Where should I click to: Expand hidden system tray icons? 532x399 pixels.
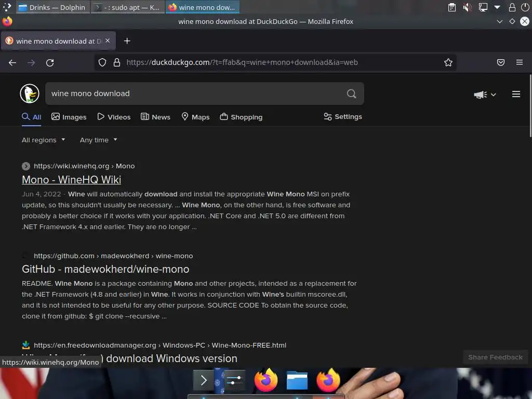(497, 7)
